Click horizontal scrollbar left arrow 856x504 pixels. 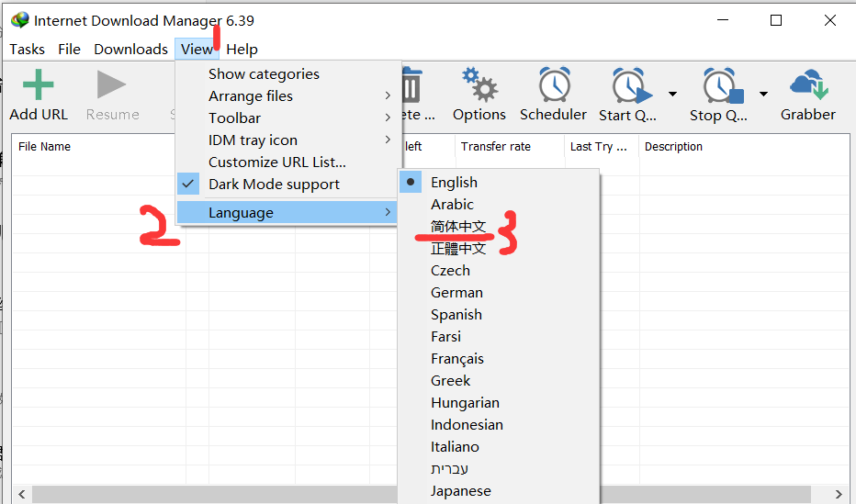(x=21, y=495)
